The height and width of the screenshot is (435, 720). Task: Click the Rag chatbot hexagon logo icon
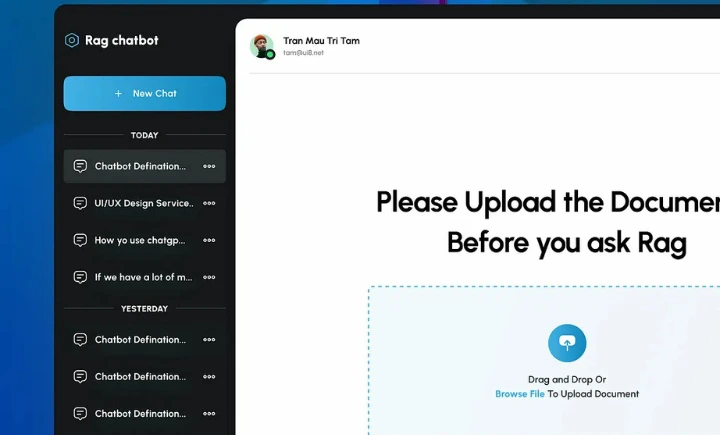click(x=71, y=41)
